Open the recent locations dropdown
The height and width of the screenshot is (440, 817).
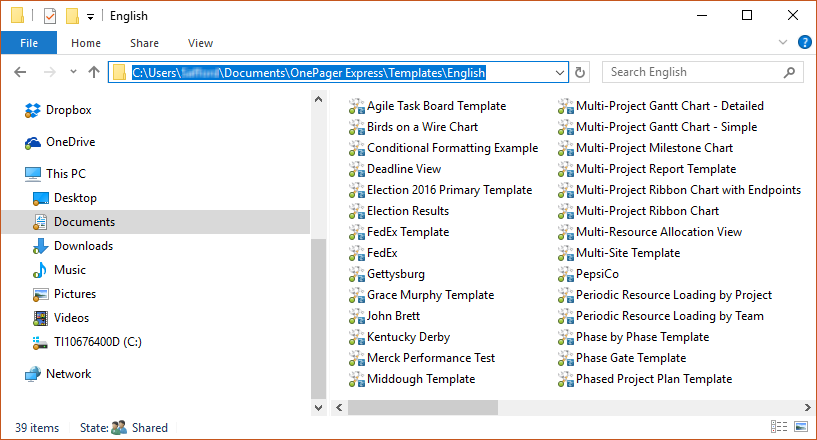click(73, 72)
